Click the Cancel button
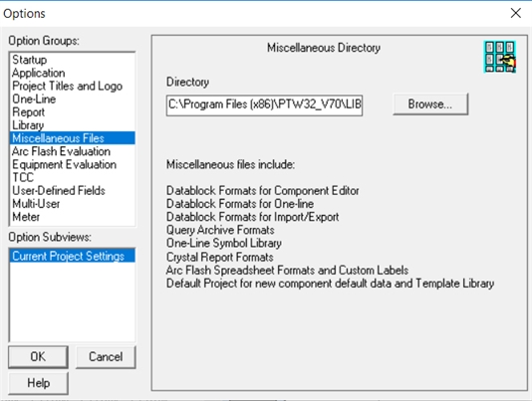The image size is (532, 401). click(106, 357)
